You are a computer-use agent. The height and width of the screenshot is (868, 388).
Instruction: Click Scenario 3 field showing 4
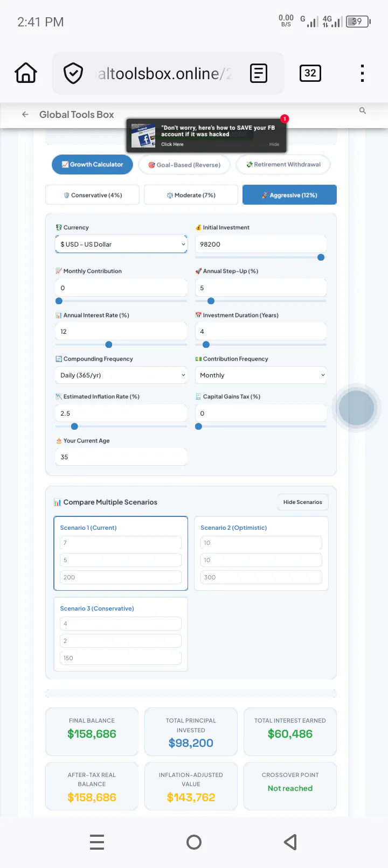click(121, 624)
